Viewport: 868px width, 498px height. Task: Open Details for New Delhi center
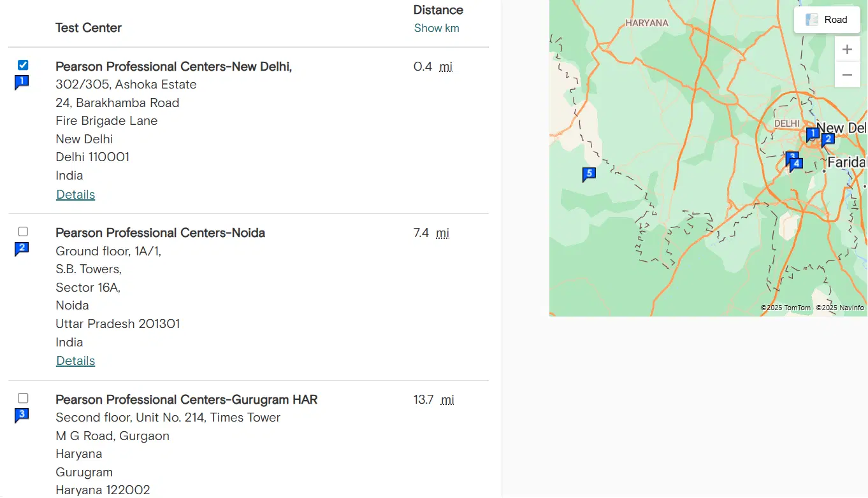tap(75, 195)
